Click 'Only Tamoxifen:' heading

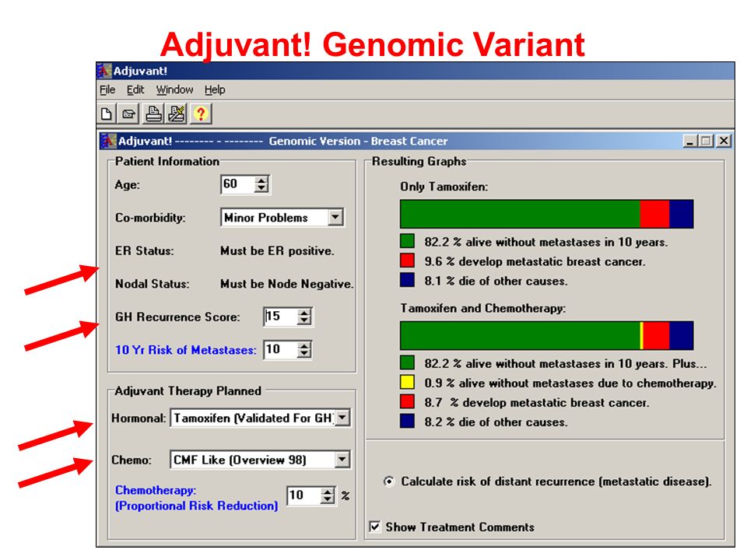coord(444,187)
